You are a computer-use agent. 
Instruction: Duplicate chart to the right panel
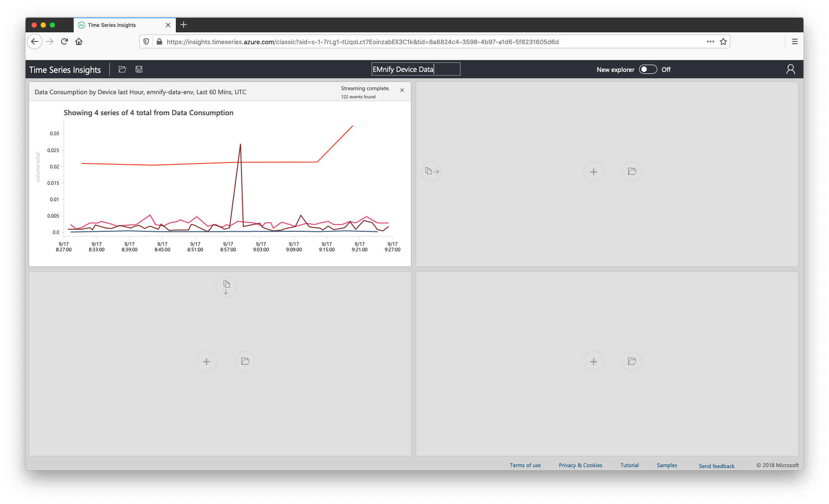[x=432, y=172]
